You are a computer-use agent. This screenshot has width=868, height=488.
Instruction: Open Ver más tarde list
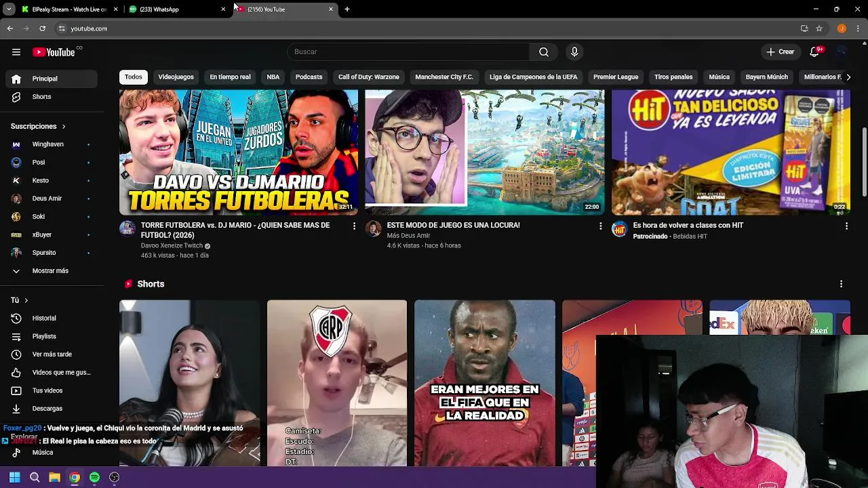pyautogui.click(x=52, y=354)
